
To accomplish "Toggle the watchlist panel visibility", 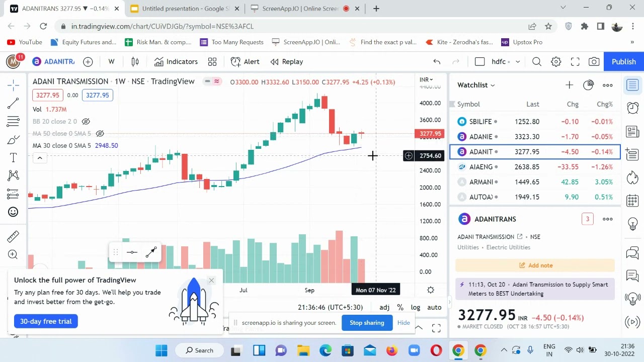I will coord(632,85).
